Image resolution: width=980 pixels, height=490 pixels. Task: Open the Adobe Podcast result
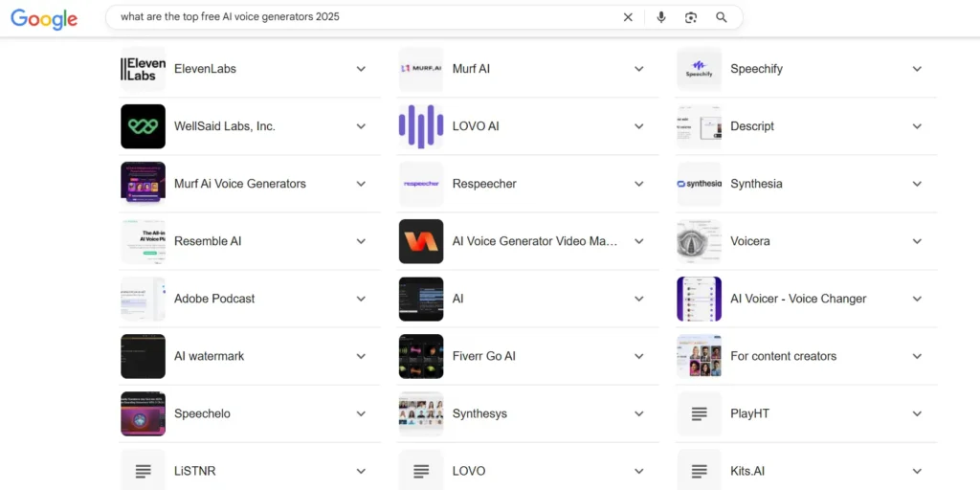tap(214, 299)
